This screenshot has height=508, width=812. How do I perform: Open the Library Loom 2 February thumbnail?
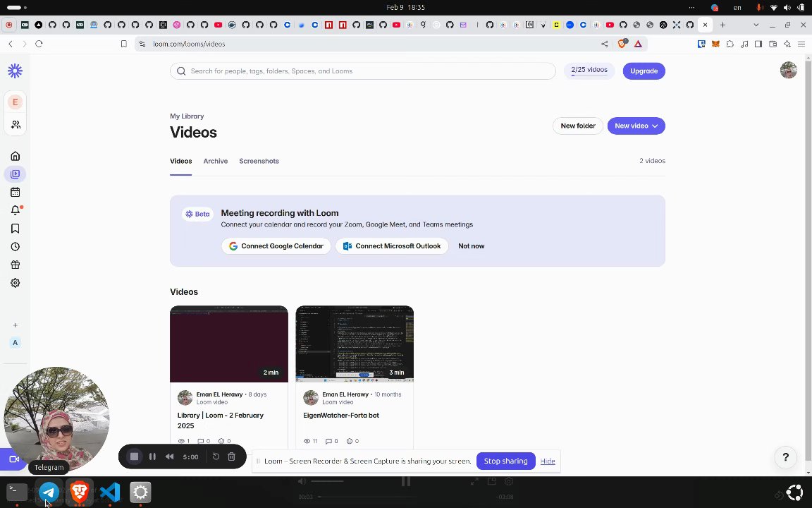(229, 344)
